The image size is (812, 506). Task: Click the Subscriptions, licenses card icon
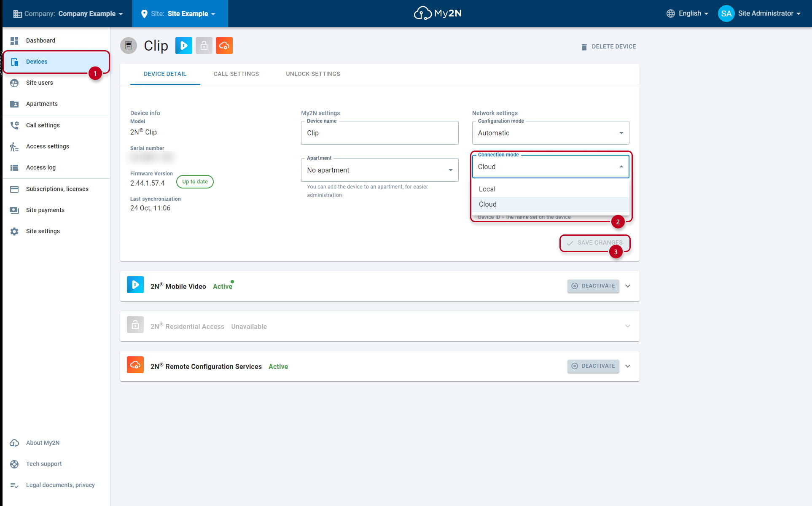click(14, 189)
